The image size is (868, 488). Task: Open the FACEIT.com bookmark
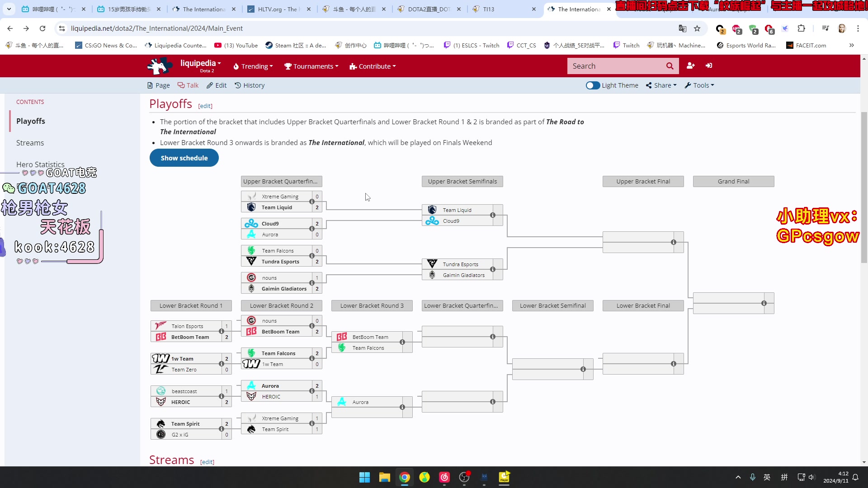click(x=806, y=45)
